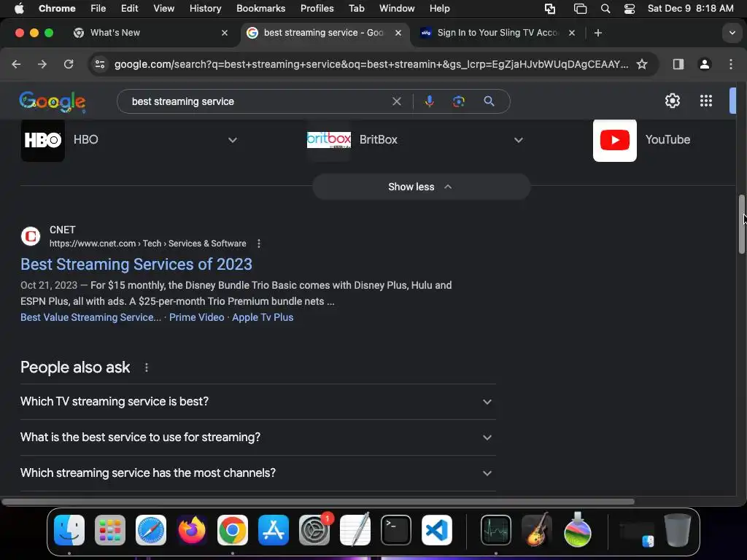This screenshot has width=747, height=560.
Task: Switch to the Sling TV sign-in tab
Action: point(495,33)
